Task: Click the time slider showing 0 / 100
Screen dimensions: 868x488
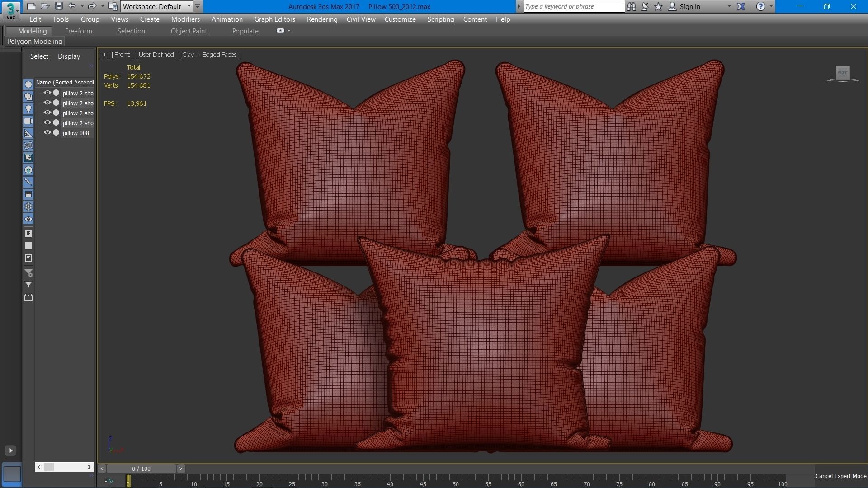Action: (x=141, y=469)
